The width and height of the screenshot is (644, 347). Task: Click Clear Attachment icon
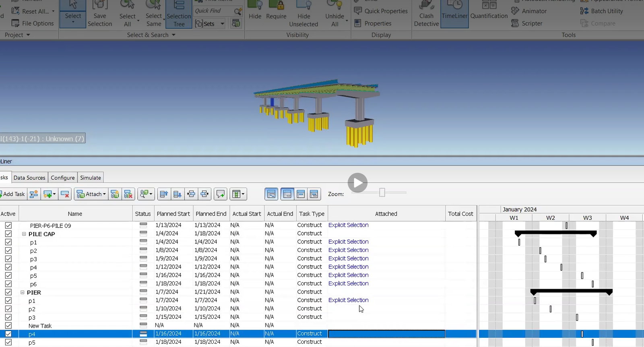coord(128,194)
